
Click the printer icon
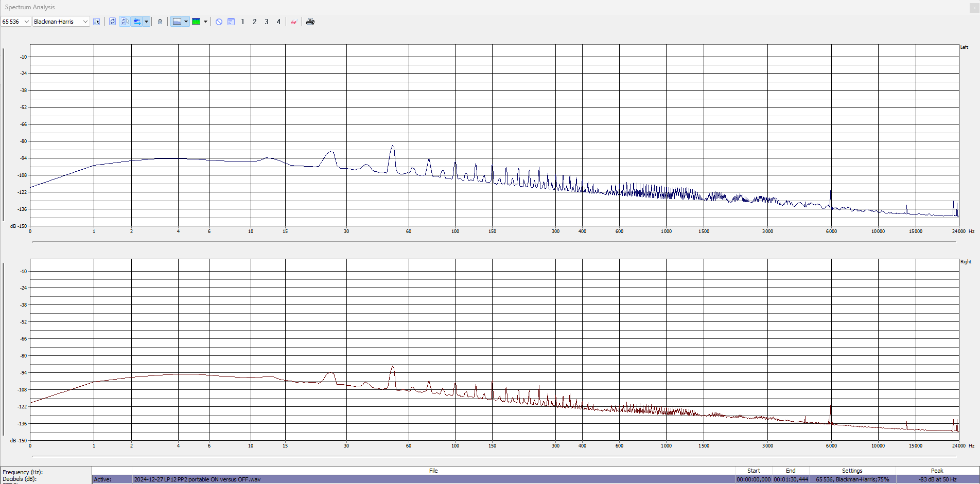coord(310,22)
